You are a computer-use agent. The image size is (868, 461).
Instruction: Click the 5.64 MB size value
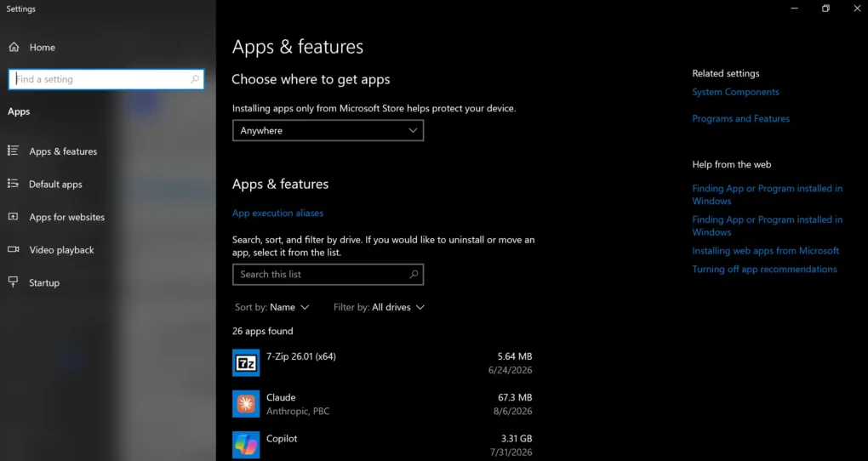click(515, 356)
